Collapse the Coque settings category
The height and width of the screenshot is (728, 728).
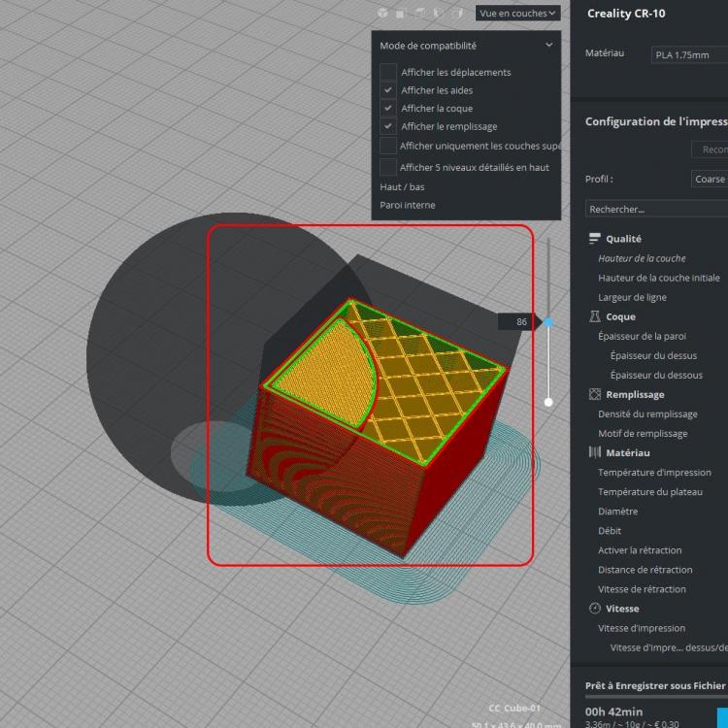click(x=621, y=316)
